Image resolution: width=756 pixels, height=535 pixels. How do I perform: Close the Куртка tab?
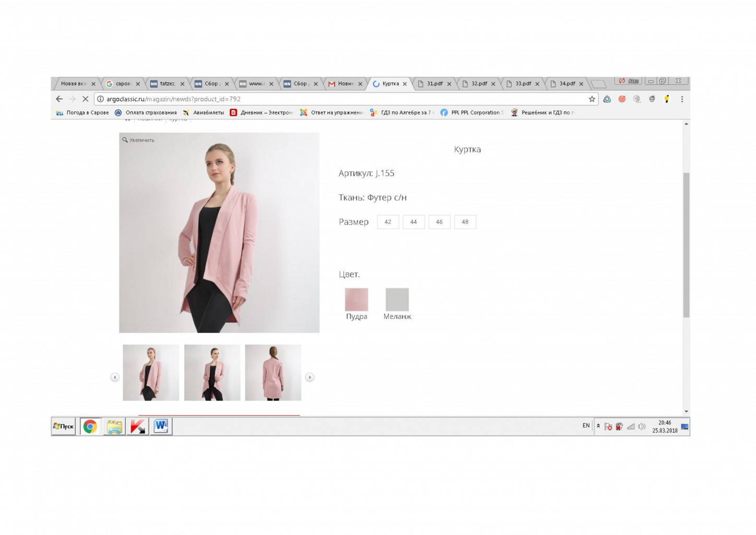(405, 84)
